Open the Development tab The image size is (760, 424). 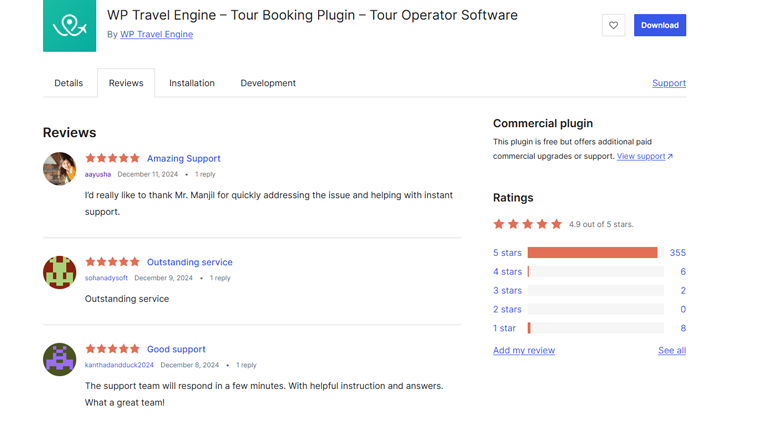(268, 83)
